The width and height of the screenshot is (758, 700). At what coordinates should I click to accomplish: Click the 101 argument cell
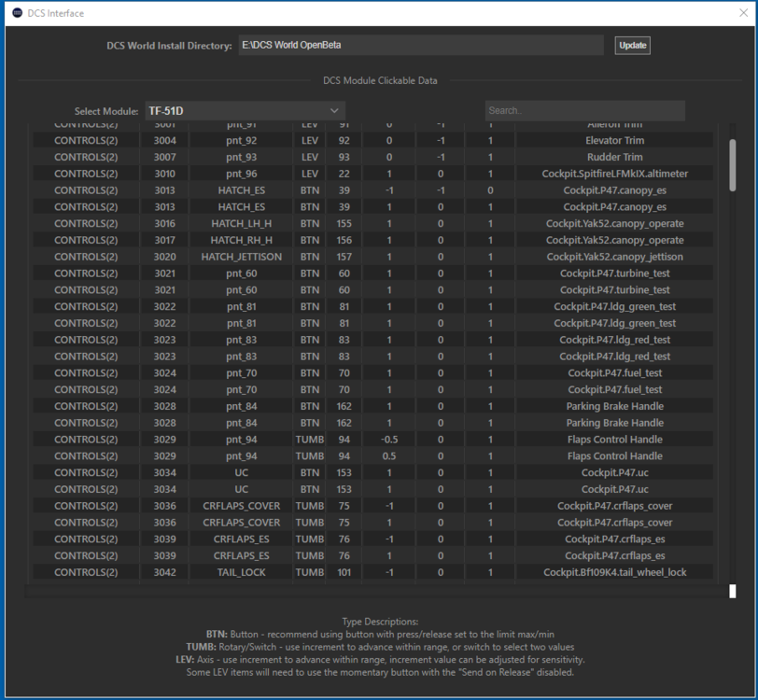coord(344,572)
